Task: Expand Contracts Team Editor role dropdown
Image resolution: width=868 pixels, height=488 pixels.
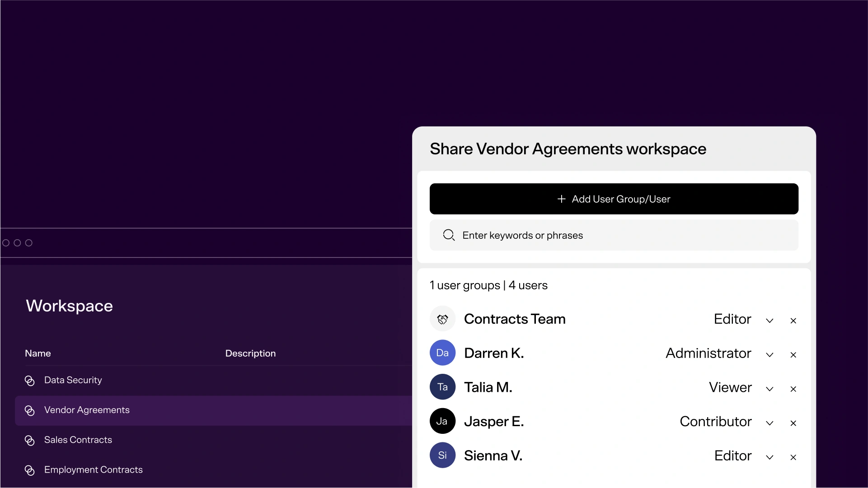Action: pyautogui.click(x=769, y=321)
